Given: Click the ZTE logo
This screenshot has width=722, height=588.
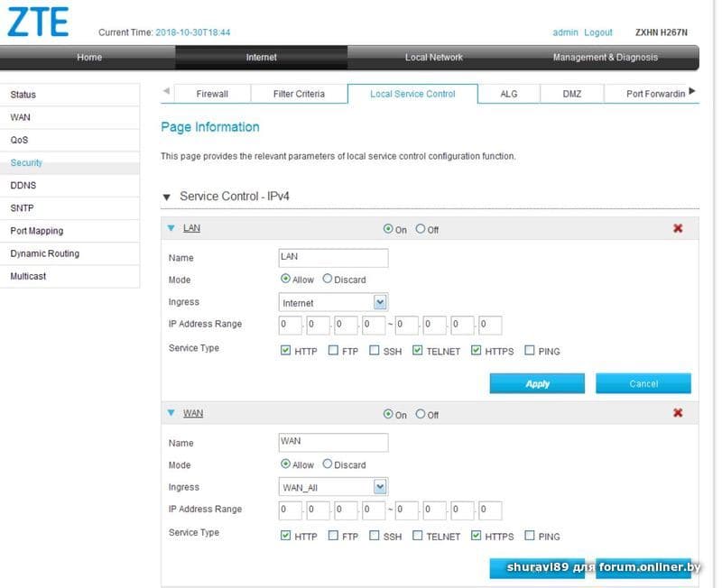Looking at the screenshot, I should coord(38,22).
